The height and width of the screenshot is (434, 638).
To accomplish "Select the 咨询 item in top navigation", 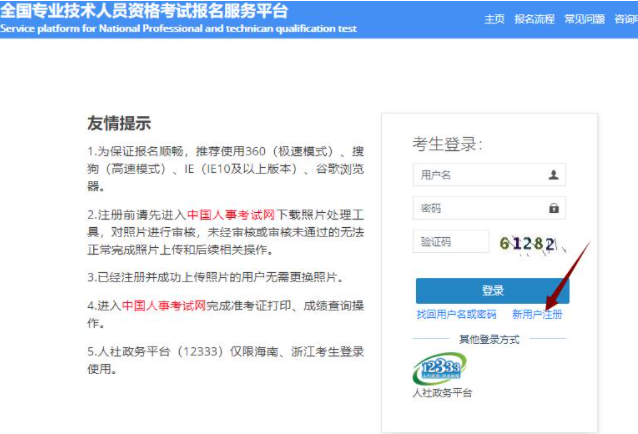I will click(x=625, y=19).
